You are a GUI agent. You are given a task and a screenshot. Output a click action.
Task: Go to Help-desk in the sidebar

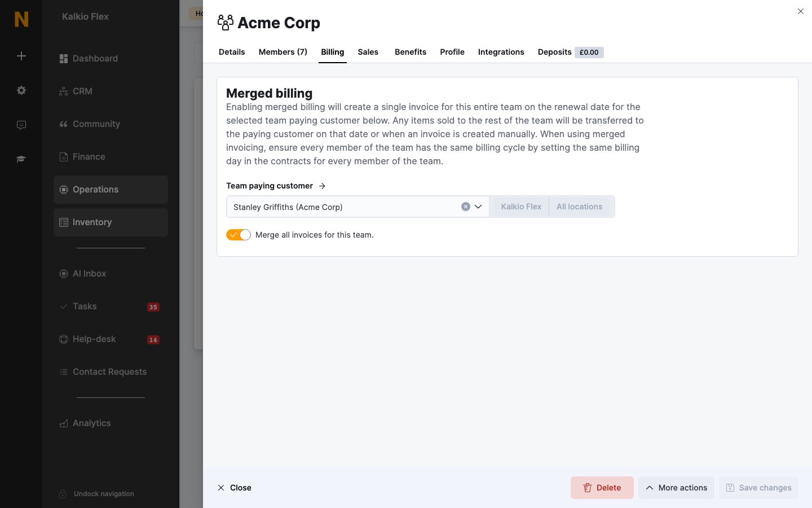(x=111, y=339)
